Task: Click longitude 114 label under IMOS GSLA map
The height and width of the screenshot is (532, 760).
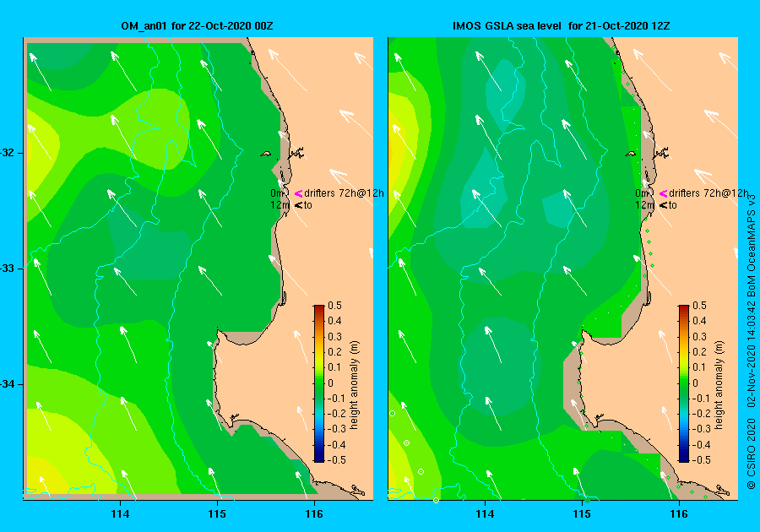Action: pos(486,514)
